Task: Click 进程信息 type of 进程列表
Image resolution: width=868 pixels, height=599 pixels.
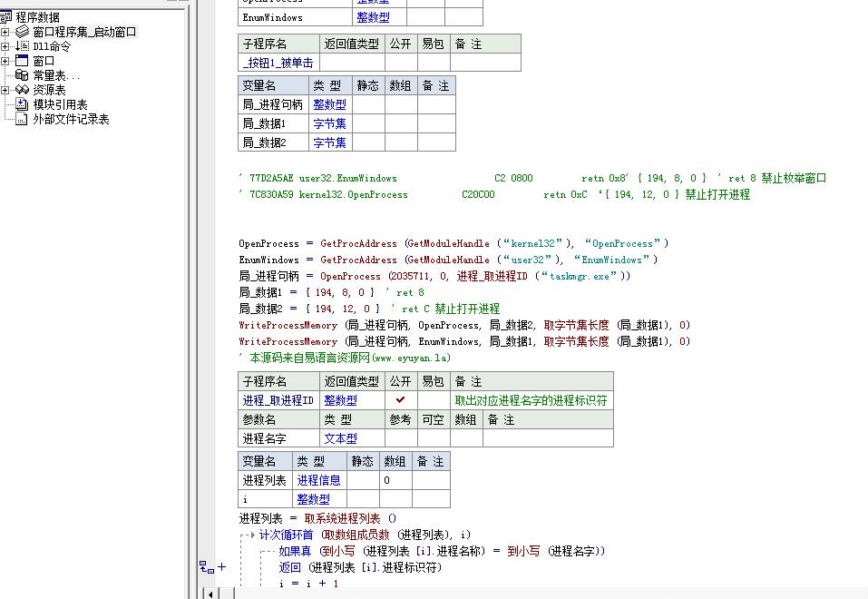Action: click(319, 480)
